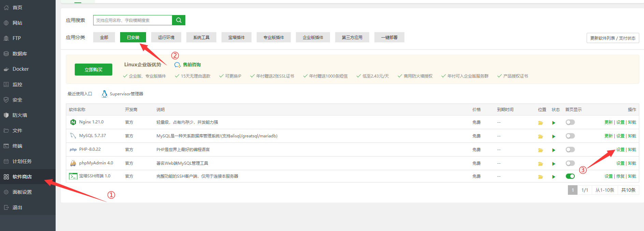Click the home icon beside 首页
Screen dimensions: 644x231
point(6,8)
